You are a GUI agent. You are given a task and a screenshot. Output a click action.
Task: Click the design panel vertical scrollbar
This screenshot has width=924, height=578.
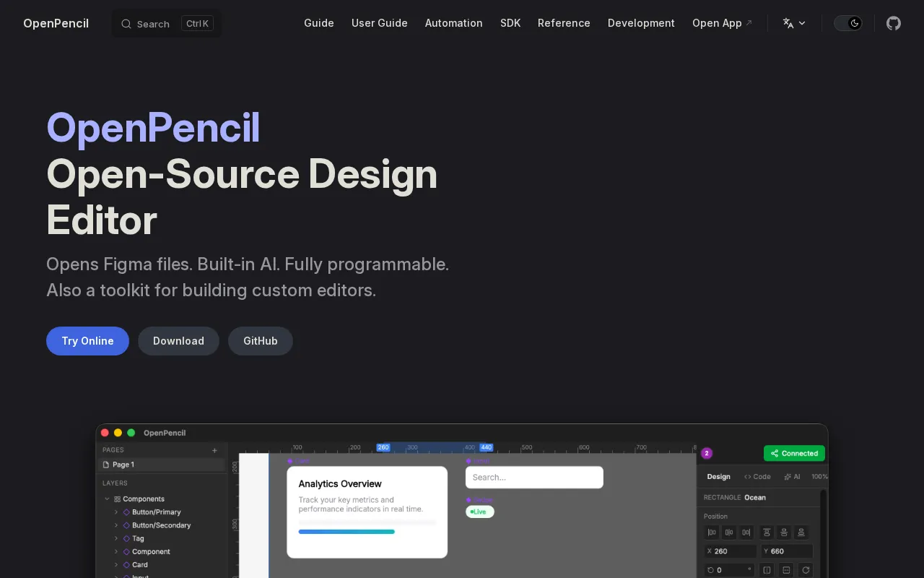[824, 533]
